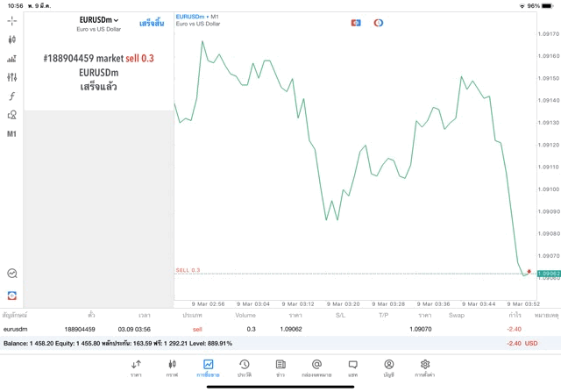Expand the EURUSDm symbol dropdown
The image size is (561, 392).
(x=99, y=20)
